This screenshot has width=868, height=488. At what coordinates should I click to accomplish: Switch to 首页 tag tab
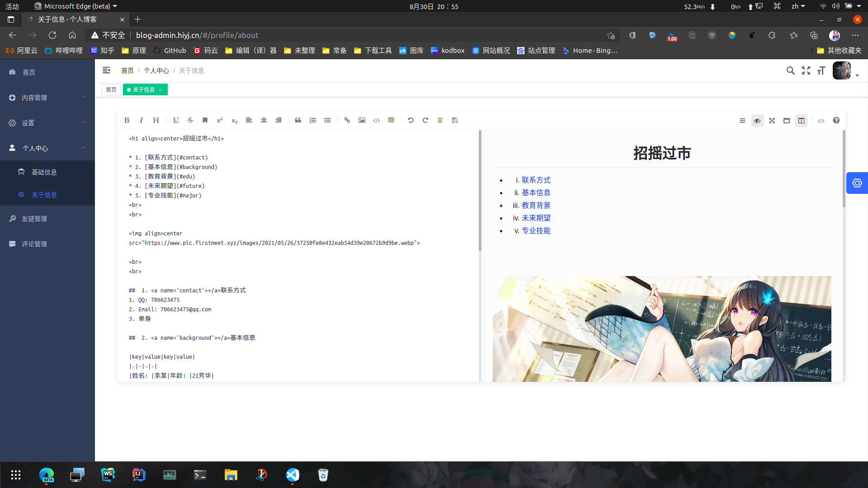pyautogui.click(x=111, y=89)
